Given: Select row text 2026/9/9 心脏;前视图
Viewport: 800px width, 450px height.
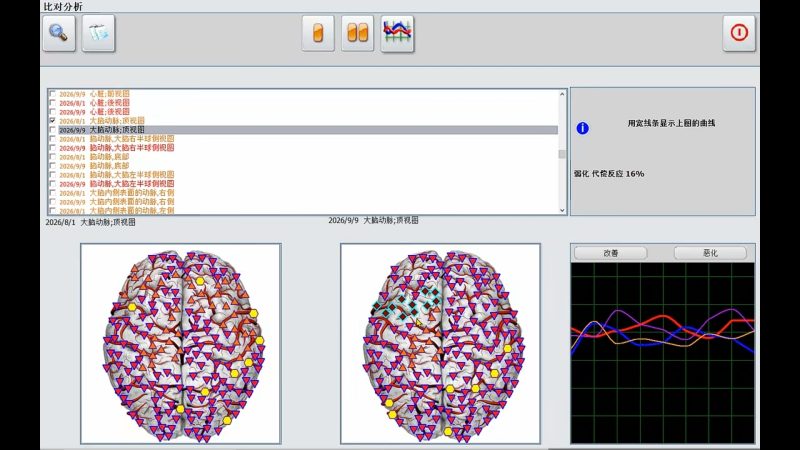Looking at the screenshot, I should tap(94, 94).
